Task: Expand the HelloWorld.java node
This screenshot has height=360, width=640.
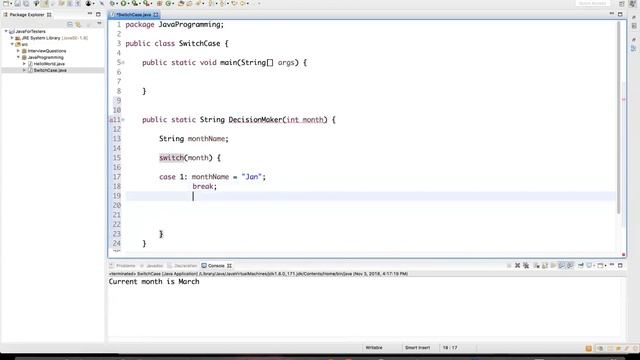Action: [24, 64]
